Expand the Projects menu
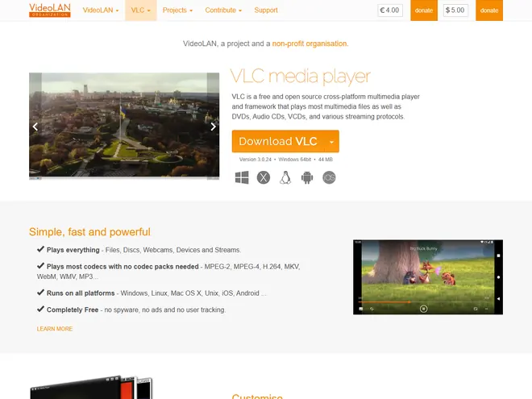Viewport: 532px width, 399px height. coord(177,10)
